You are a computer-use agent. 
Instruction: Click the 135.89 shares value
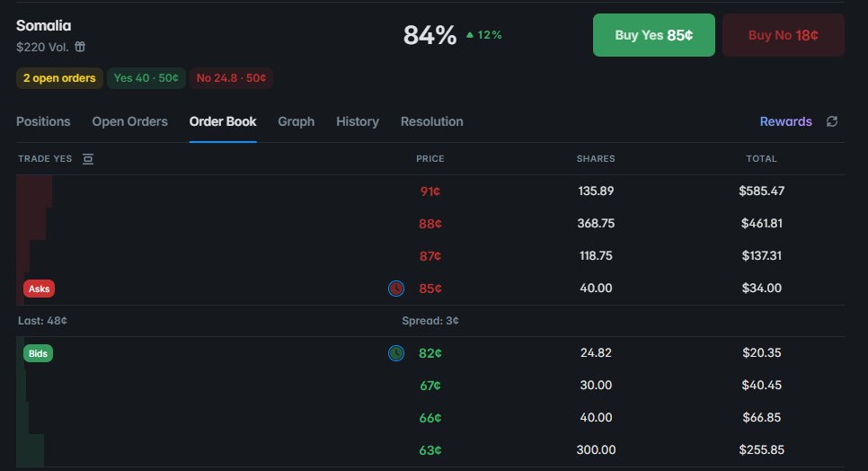596,191
